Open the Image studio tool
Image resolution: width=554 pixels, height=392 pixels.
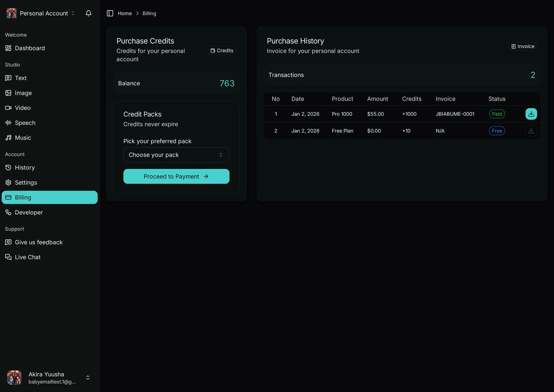click(x=23, y=93)
